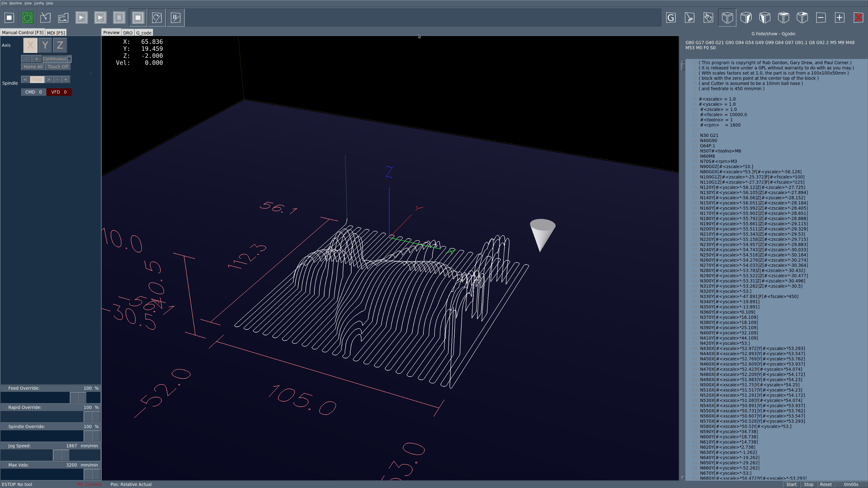The width and height of the screenshot is (868, 488).
Task: Start spindle clockwise with > button
Action: (x=49, y=79)
